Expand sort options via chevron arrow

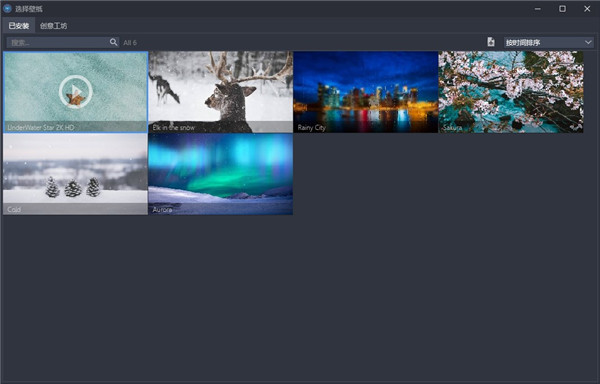pos(588,42)
